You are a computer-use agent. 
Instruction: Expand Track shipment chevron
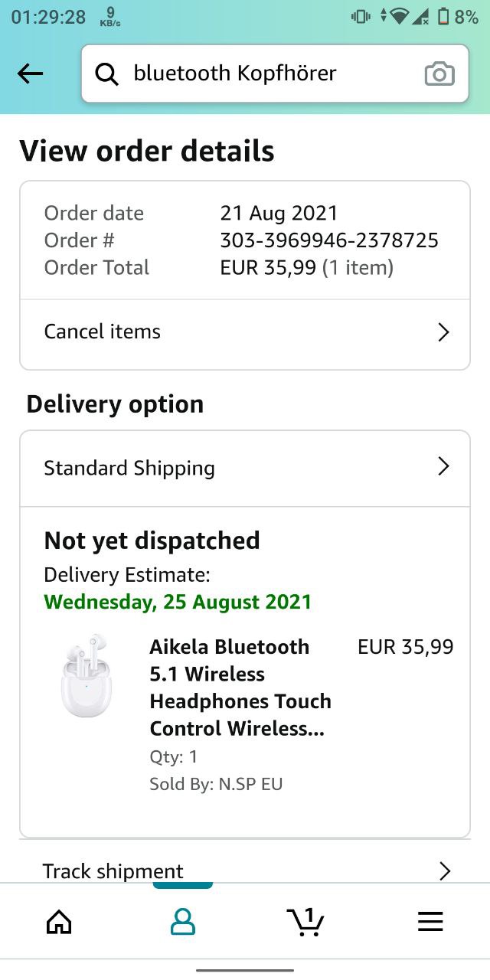[x=443, y=871]
